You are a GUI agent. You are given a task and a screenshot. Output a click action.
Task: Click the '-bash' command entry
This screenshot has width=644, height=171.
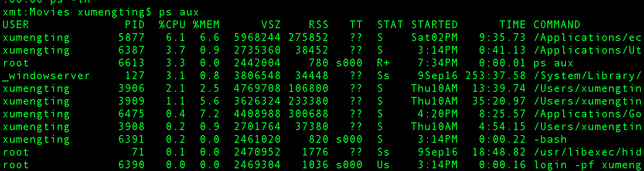coord(551,139)
